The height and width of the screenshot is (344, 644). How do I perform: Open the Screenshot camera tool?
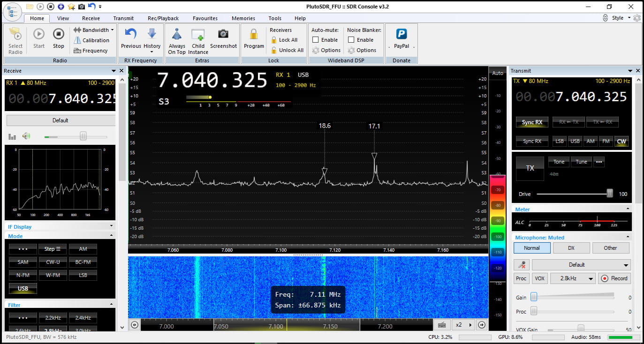click(223, 34)
